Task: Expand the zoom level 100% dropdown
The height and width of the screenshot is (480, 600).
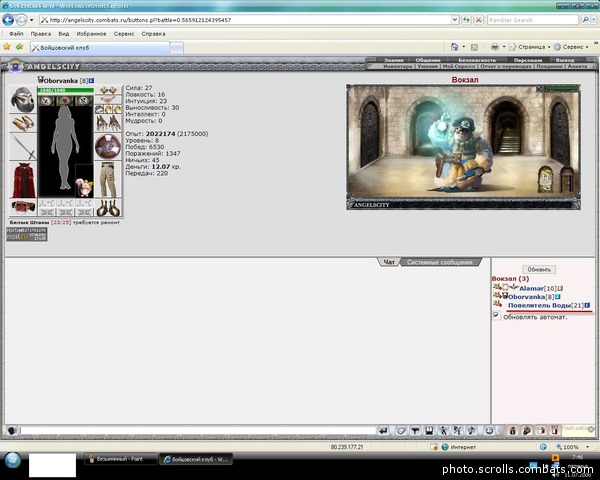Action: pyautogui.click(x=588, y=447)
